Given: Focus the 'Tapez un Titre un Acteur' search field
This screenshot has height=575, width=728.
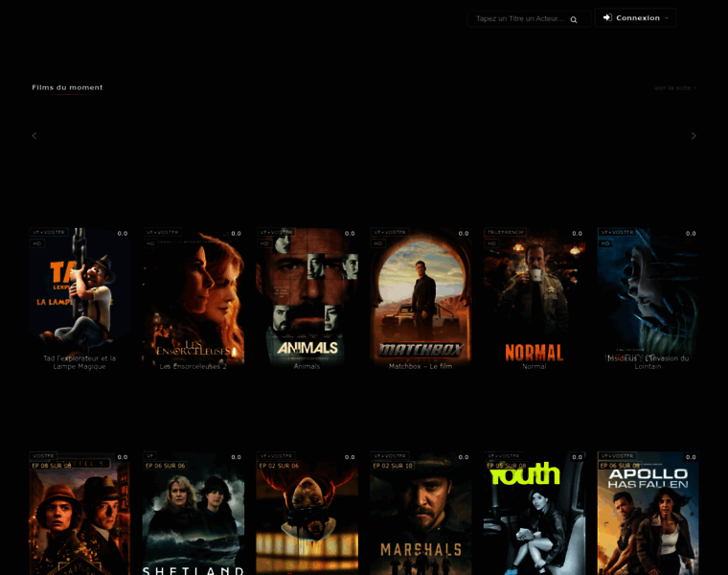Looking at the screenshot, I should (x=529, y=18).
